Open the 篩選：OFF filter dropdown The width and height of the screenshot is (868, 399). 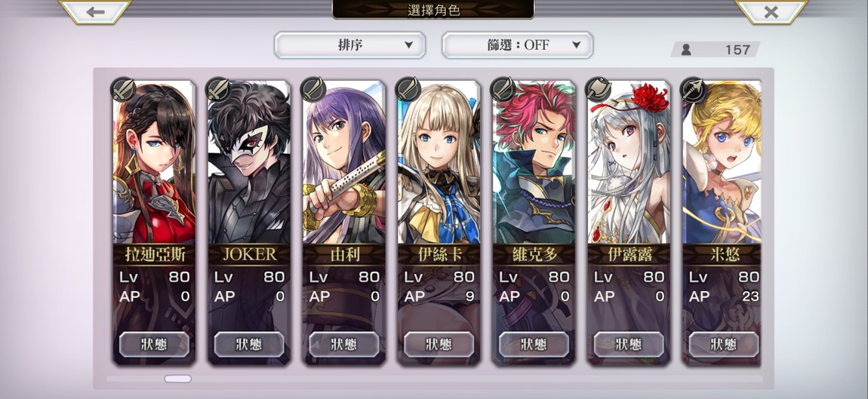518,45
